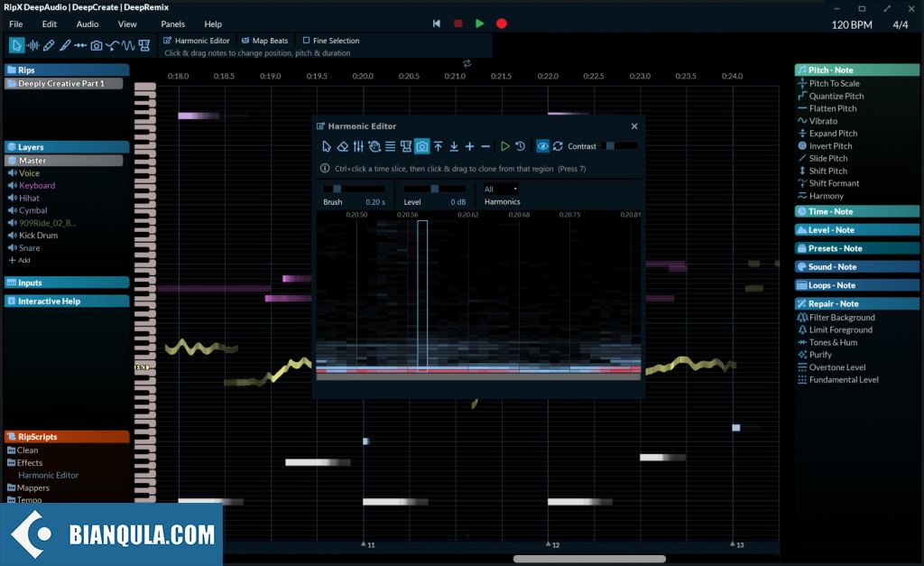Screen dimensions: 924x566
Task: Select the audio waveform tool in main toolbar
Action: (33, 45)
